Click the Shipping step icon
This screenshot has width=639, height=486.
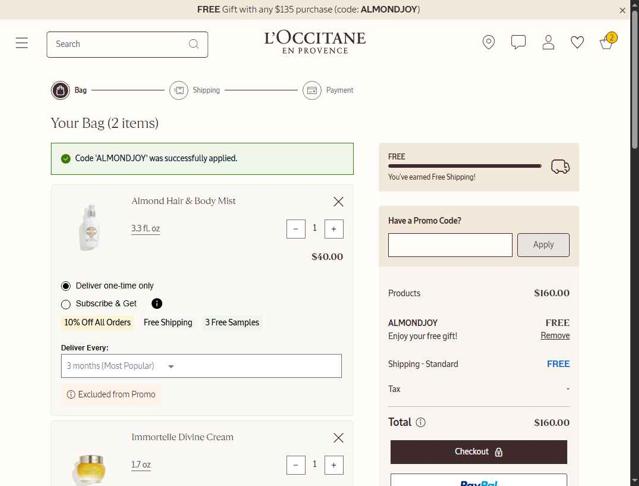179,90
